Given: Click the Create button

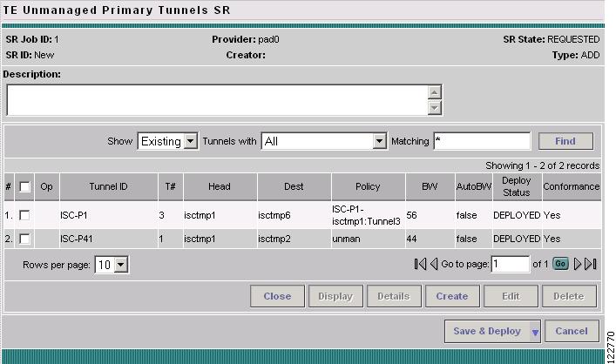Looking at the screenshot, I should coord(452,296).
